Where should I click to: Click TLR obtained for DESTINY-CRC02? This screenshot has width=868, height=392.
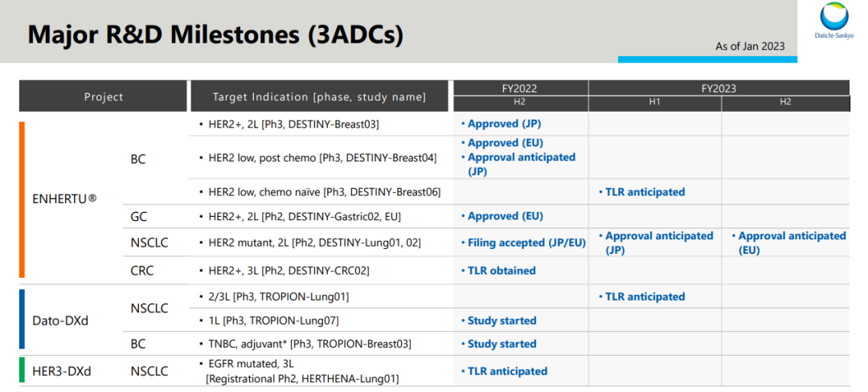tap(502, 271)
